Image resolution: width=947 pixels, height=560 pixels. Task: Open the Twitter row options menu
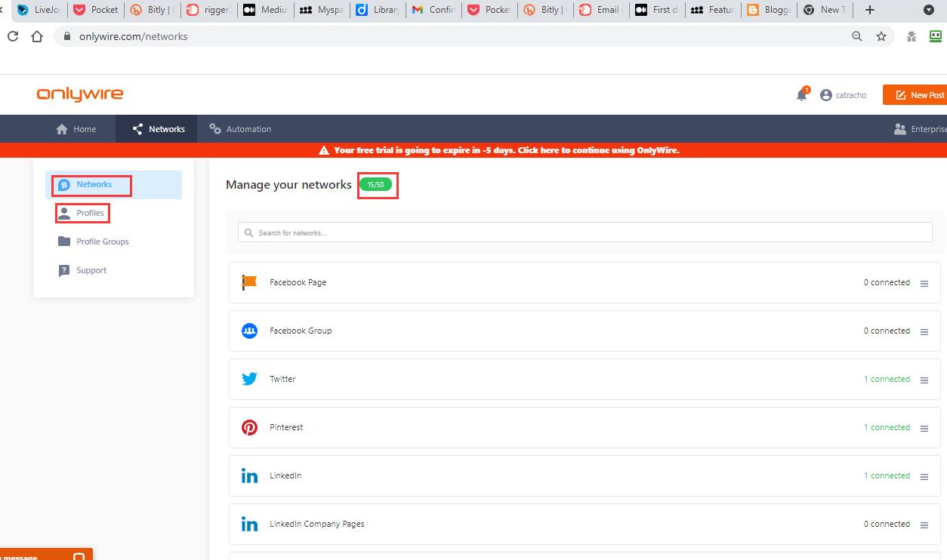[x=924, y=380]
